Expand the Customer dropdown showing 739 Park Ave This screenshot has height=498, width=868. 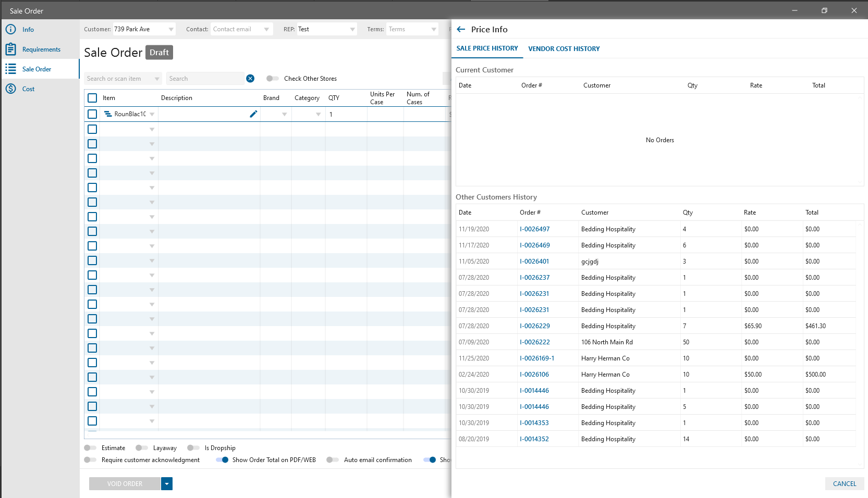coord(171,30)
